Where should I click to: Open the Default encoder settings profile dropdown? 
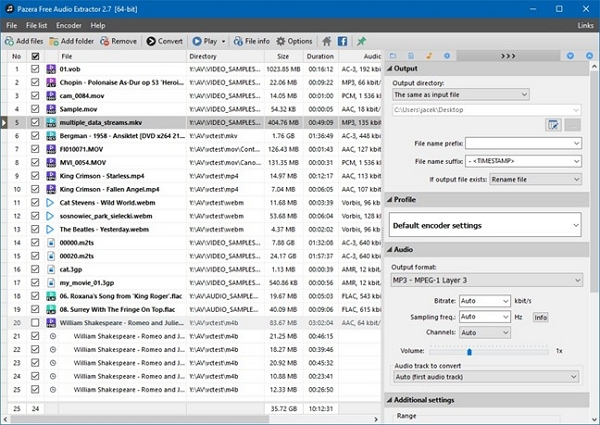click(485, 225)
